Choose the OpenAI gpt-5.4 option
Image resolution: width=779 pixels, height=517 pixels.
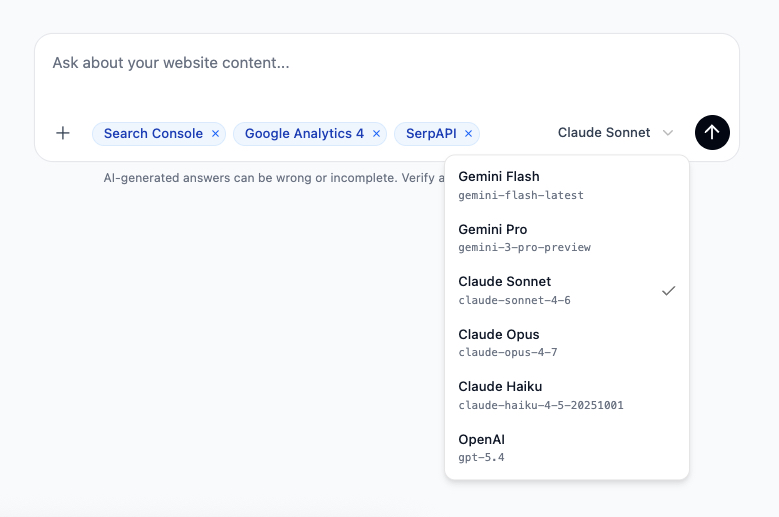click(x=567, y=448)
